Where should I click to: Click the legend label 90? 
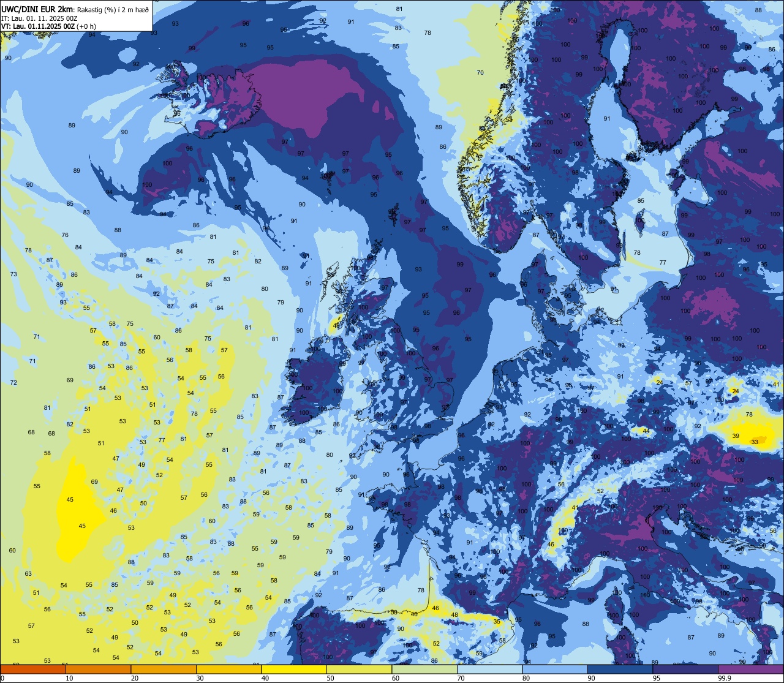tap(591, 678)
